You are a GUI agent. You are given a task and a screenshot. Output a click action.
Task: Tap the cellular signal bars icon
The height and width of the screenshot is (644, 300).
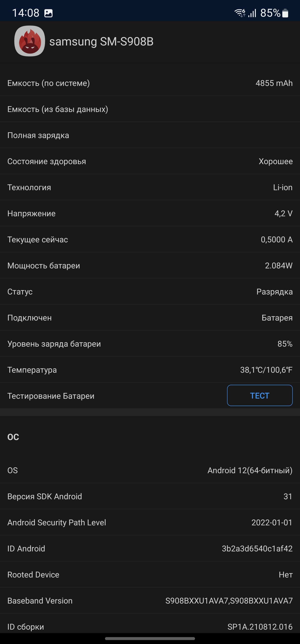(252, 13)
